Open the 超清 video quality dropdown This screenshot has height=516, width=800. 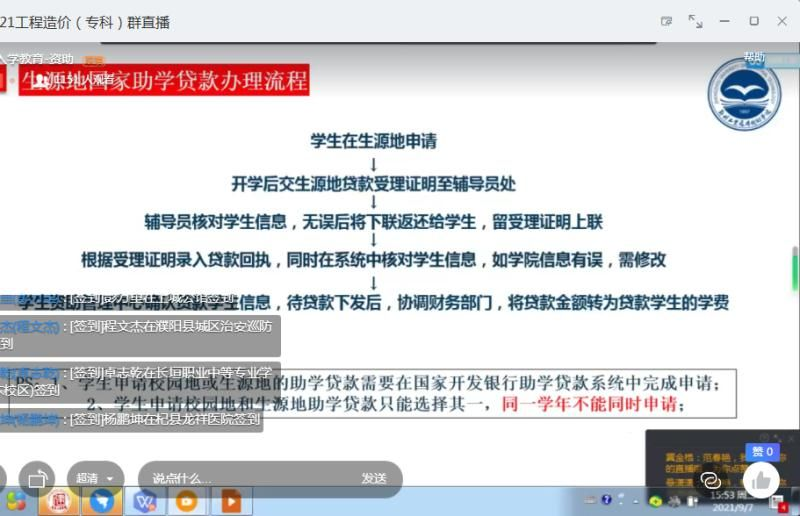[x=96, y=478]
